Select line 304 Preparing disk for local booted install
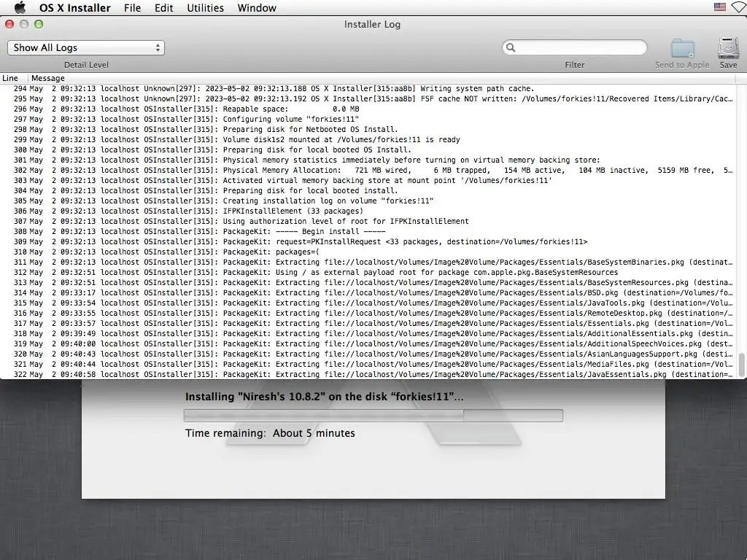The height and width of the screenshot is (560, 747). (x=368, y=190)
